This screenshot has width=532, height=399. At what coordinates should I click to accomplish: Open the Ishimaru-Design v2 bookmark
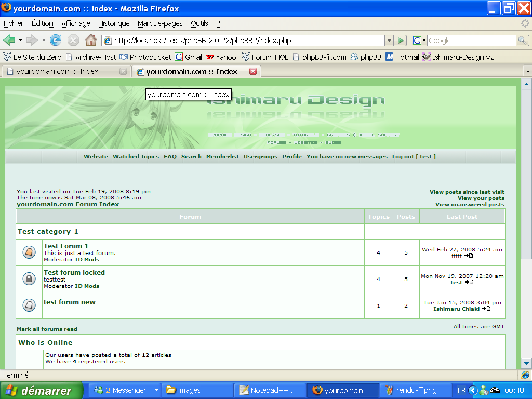click(x=458, y=57)
